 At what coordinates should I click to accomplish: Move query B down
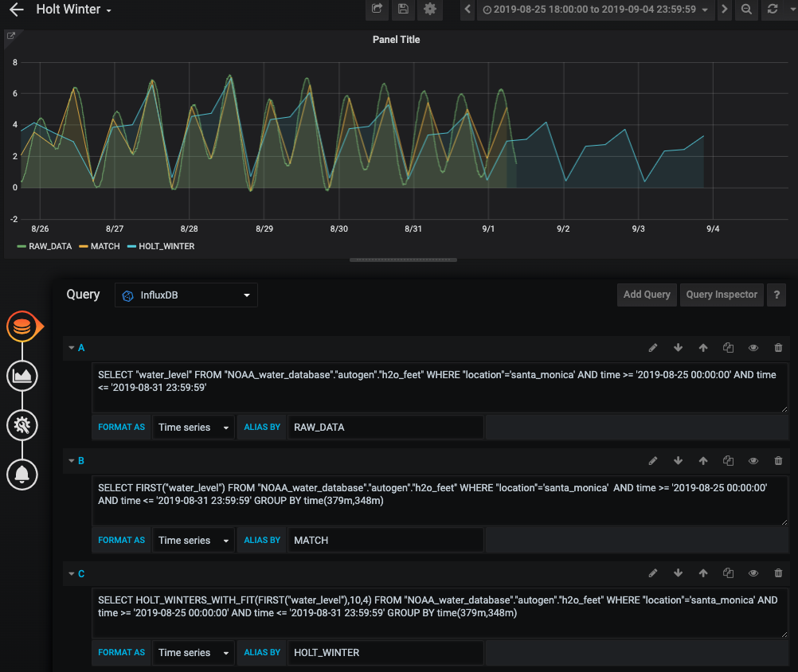pos(678,461)
